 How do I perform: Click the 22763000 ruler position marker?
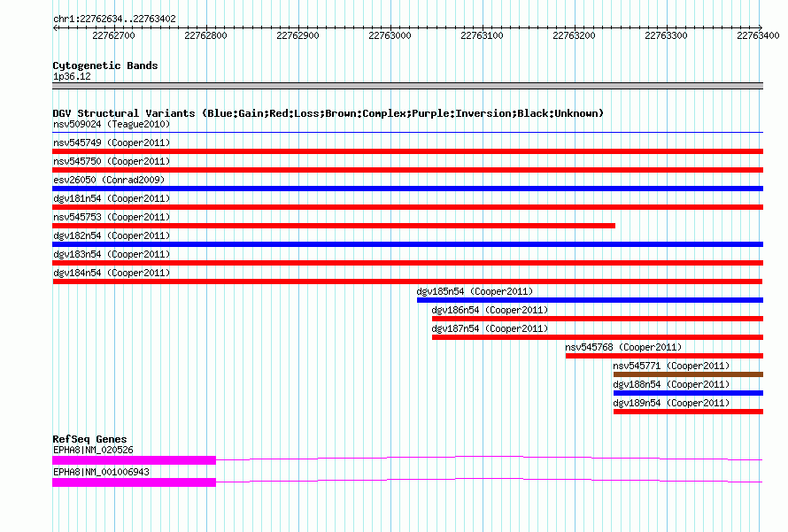point(390,36)
